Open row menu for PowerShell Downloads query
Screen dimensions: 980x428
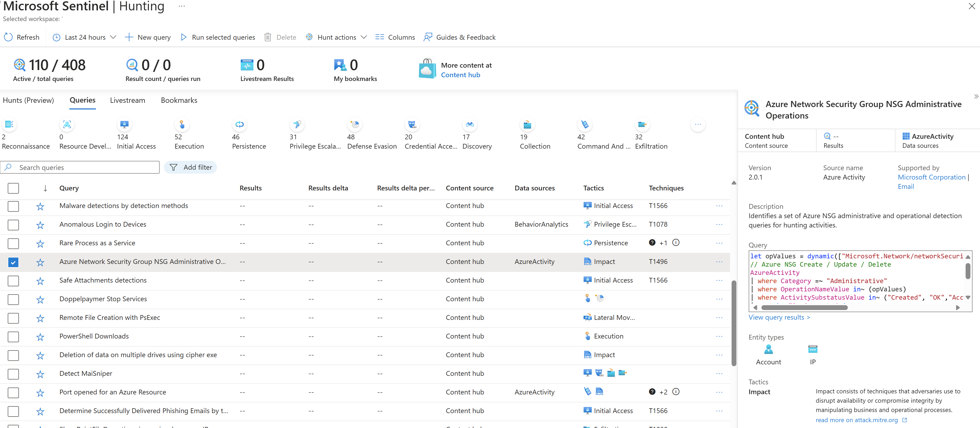pos(719,336)
